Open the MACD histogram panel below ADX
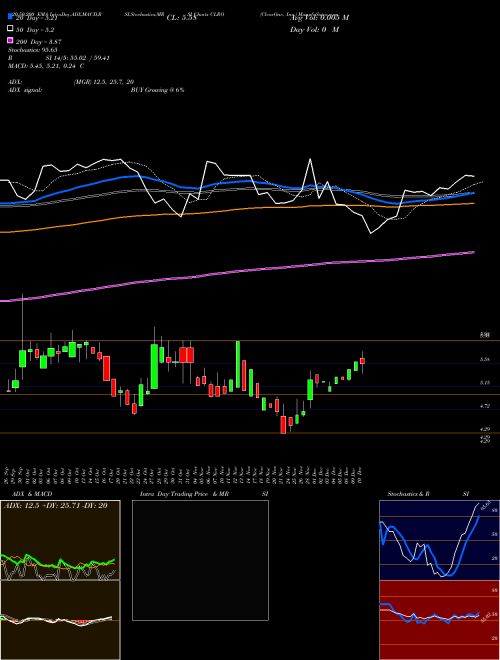Viewport: 500px width, 660px height. [60, 620]
